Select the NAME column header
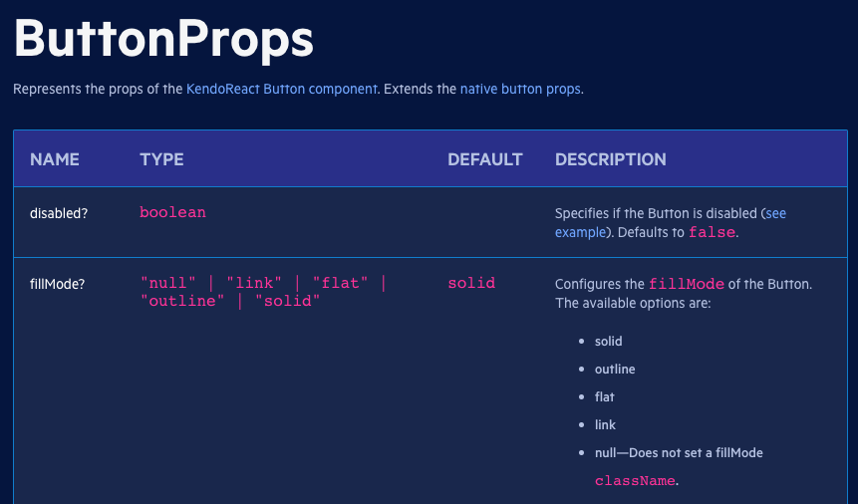Image resolution: width=858 pixels, height=504 pixels. click(x=55, y=159)
